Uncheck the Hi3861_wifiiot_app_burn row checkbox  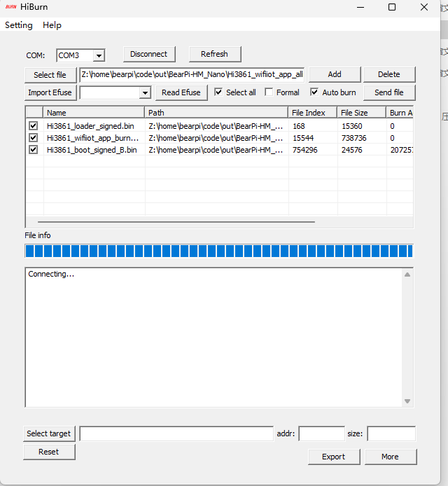click(x=33, y=138)
